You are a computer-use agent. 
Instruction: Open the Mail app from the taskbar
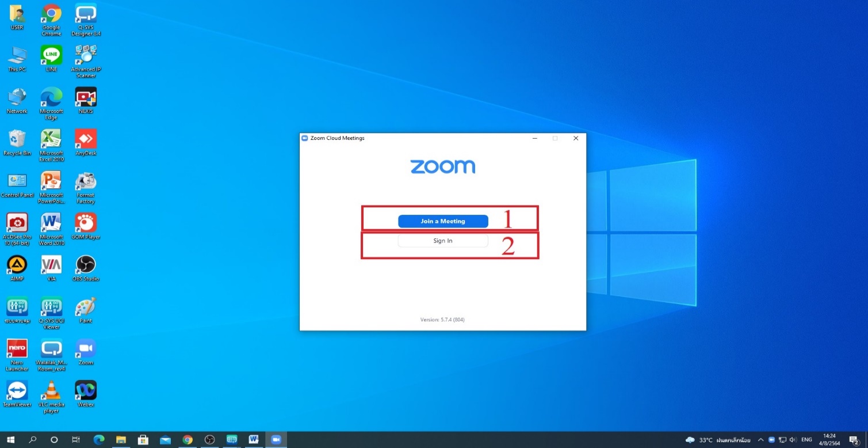click(x=166, y=440)
